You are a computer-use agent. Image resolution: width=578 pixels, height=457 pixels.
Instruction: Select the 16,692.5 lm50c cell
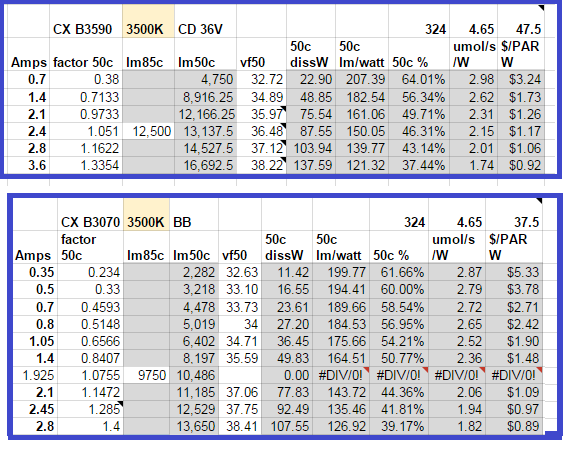click(x=205, y=165)
